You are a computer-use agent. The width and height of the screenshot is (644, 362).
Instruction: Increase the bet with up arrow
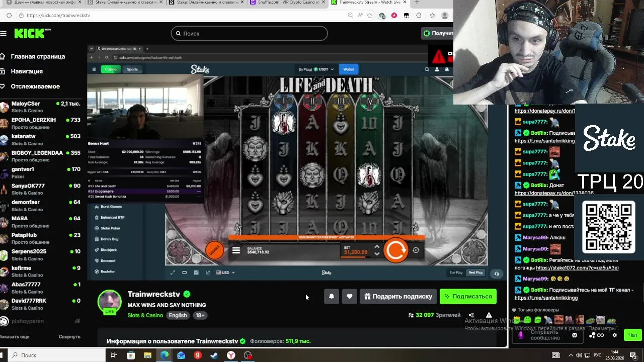[377, 246]
